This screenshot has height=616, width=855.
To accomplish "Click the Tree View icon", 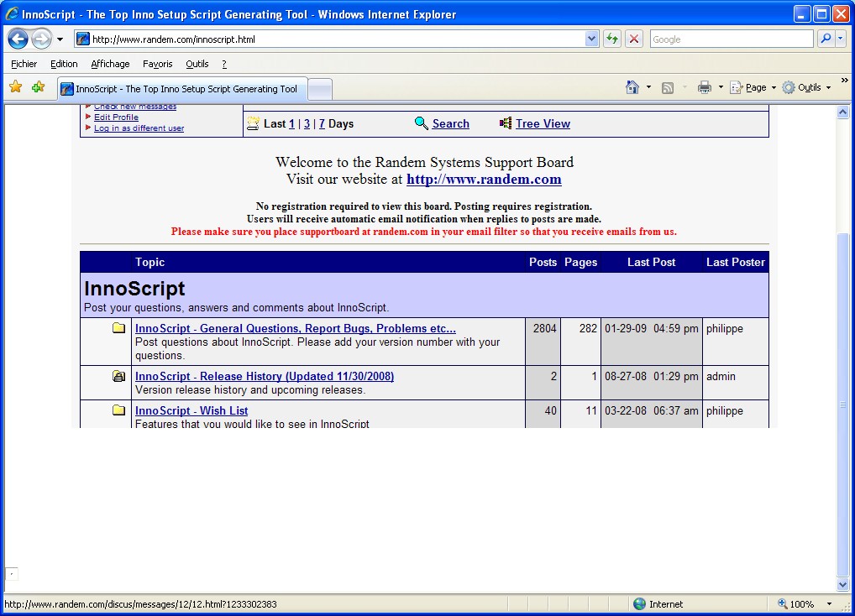I will coord(506,123).
